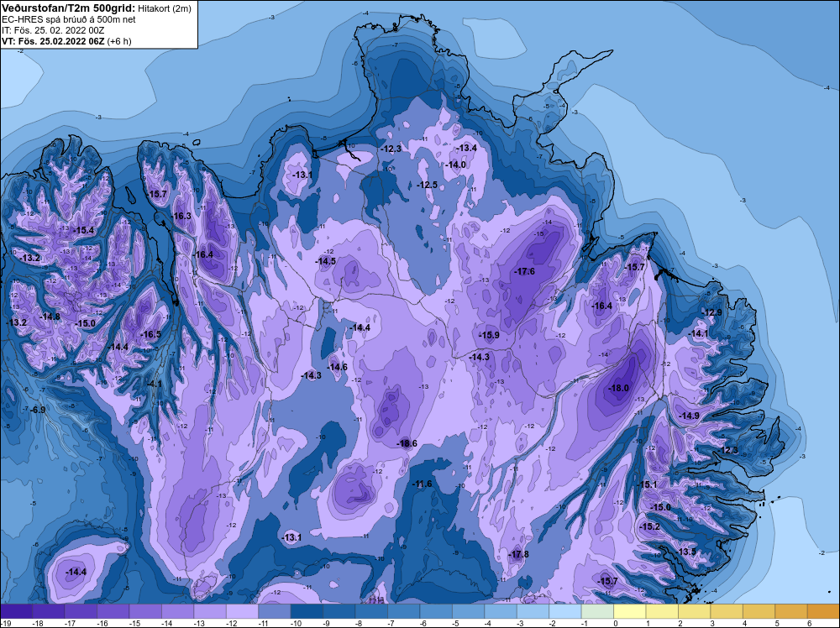Click the -14.6 temperature value on the map
Viewport: 840px width, 628px height.
(337, 367)
